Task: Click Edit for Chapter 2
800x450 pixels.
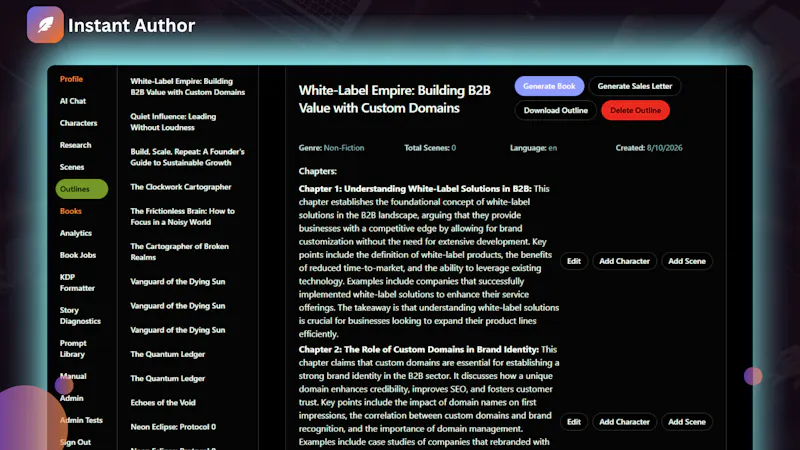Action: pyautogui.click(x=573, y=422)
